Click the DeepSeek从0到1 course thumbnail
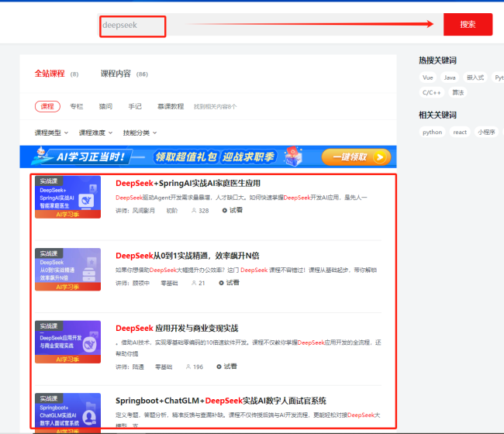This screenshot has width=504, height=434. pos(67,270)
